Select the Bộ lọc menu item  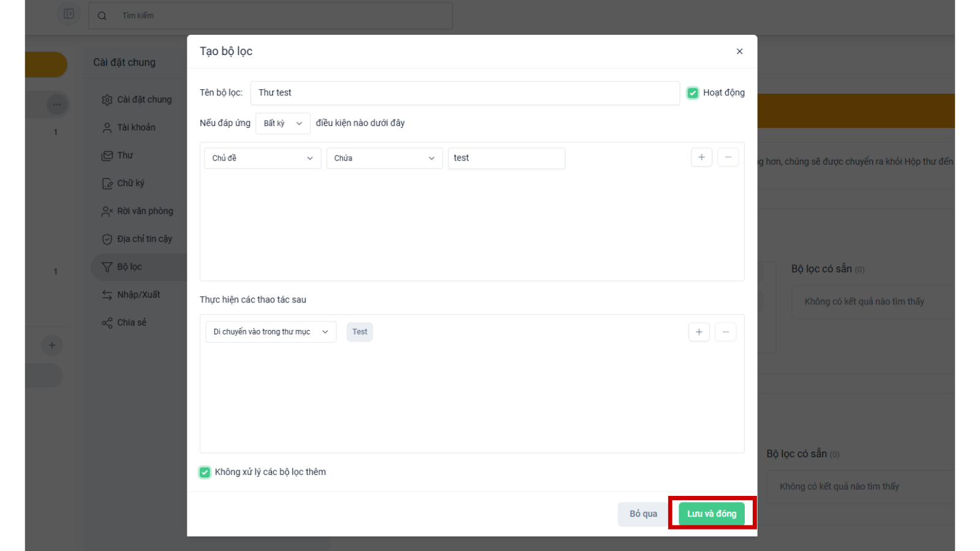pyautogui.click(x=138, y=267)
